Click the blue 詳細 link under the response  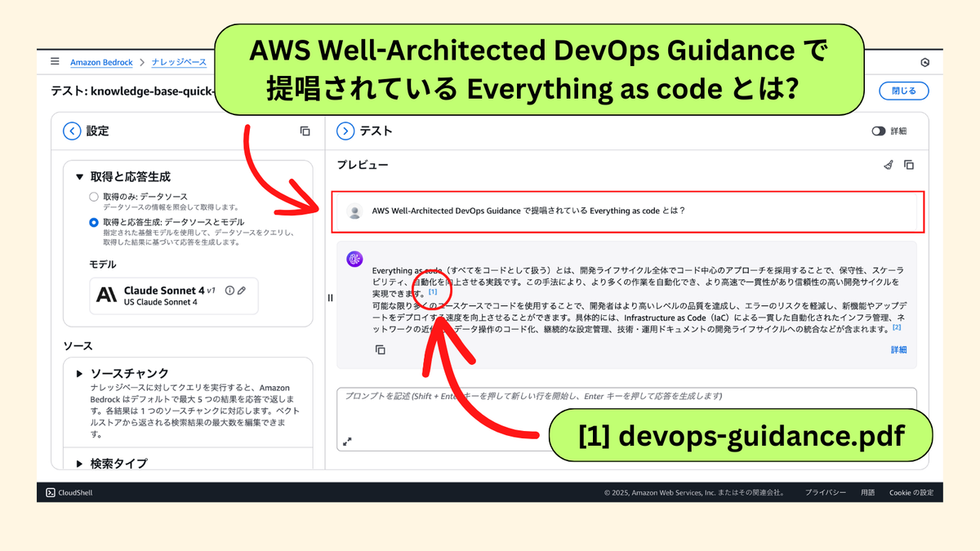pyautogui.click(x=898, y=349)
